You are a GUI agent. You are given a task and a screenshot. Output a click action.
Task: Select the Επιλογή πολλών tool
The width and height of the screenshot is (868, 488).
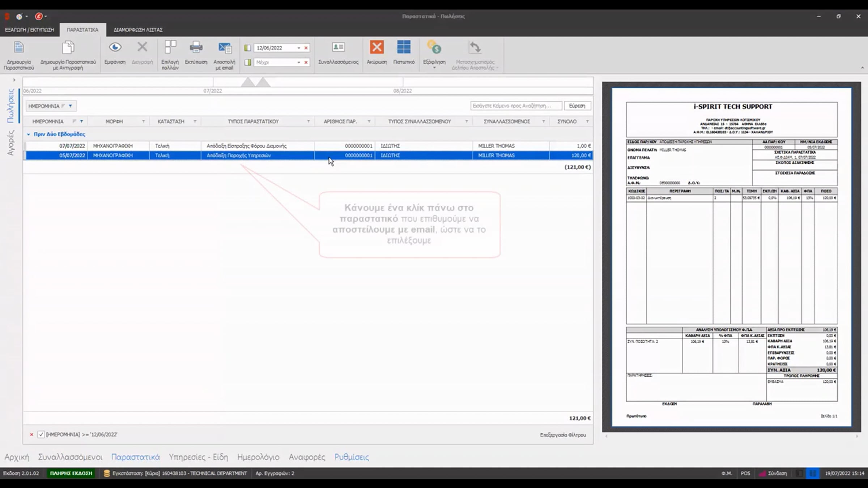(170, 47)
